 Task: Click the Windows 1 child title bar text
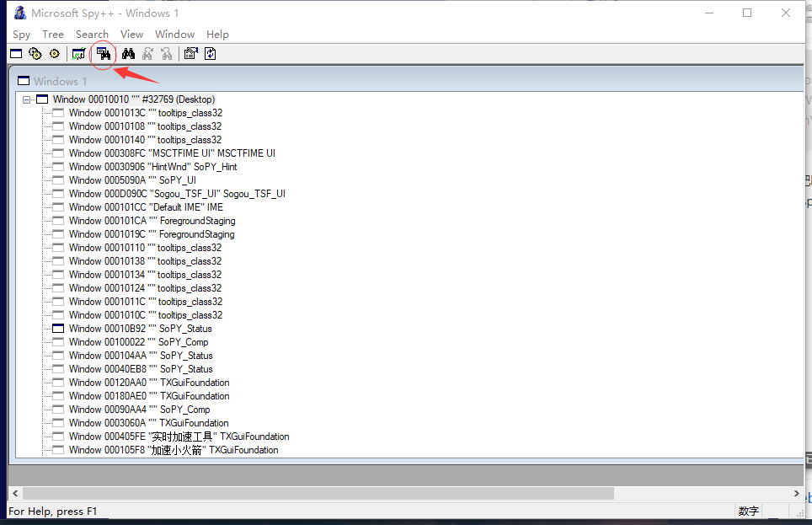click(x=60, y=82)
